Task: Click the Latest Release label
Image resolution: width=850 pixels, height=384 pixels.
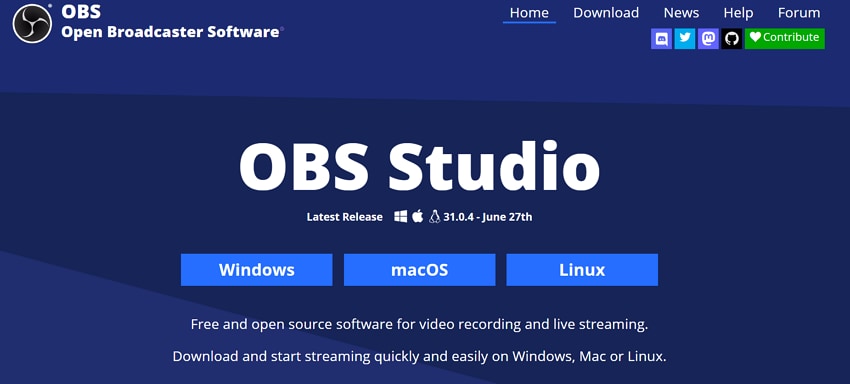Action: (x=345, y=217)
